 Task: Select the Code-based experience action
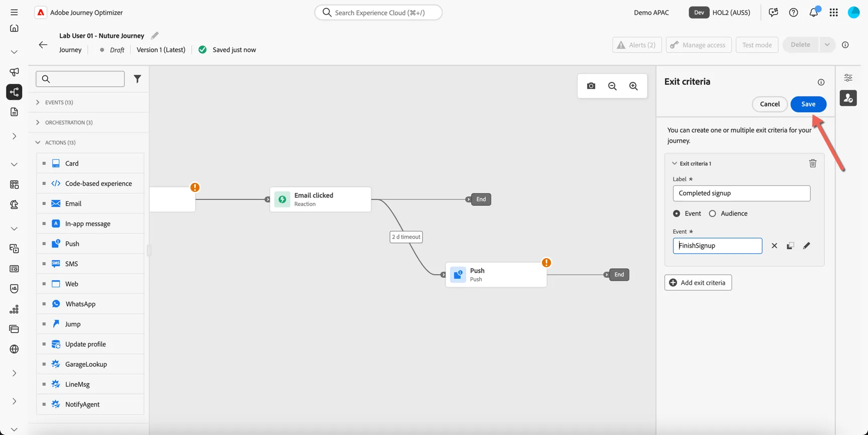coord(90,183)
